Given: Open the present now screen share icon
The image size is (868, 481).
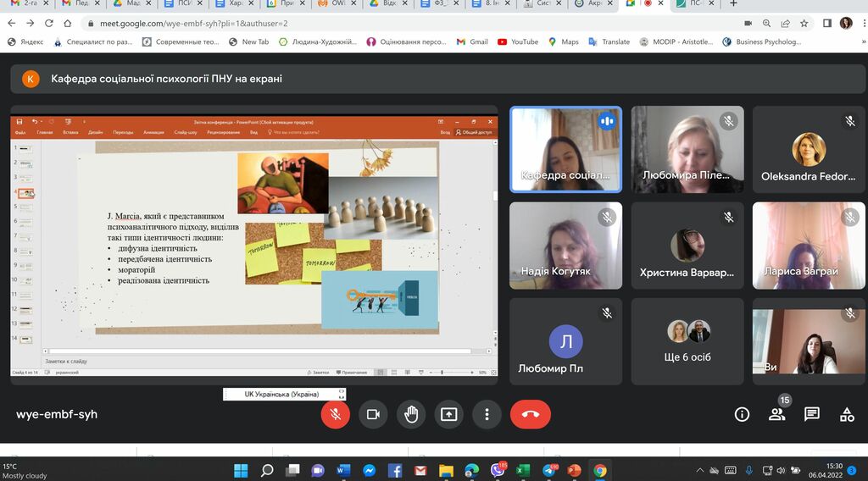Looking at the screenshot, I should pyautogui.click(x=448, y=414).
